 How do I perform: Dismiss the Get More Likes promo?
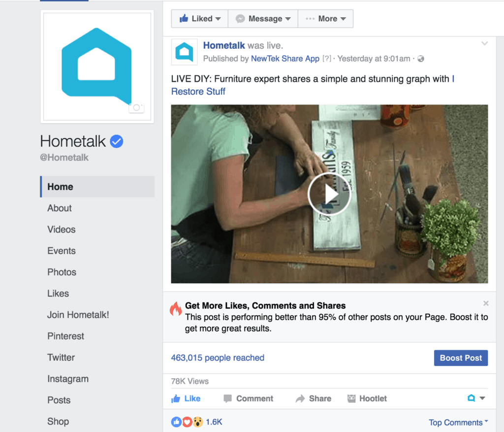click(486, 303)
